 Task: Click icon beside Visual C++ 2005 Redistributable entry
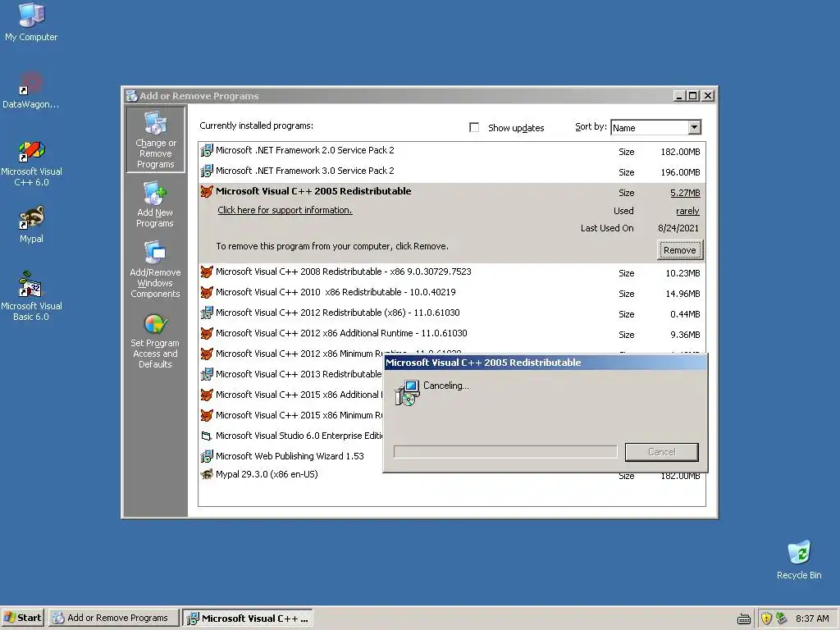(207, 191)
